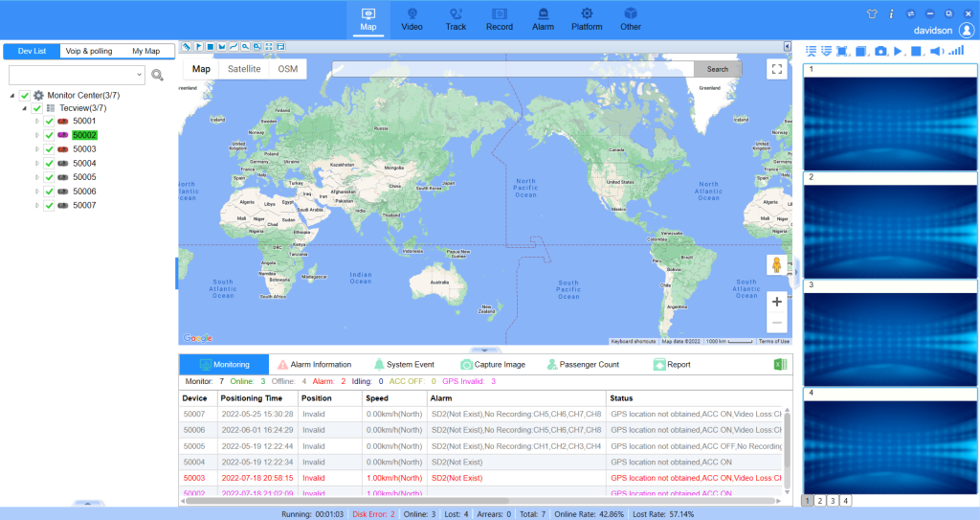
Task: Click the map zoom in plus control
Action: click(776, 302)
